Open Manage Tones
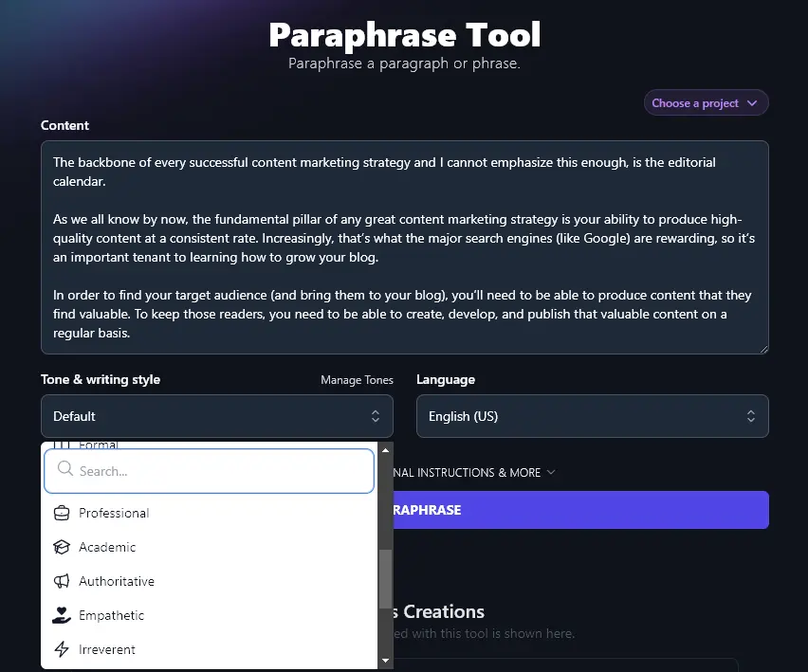This screenshot has width=808, height=672. 357,379
